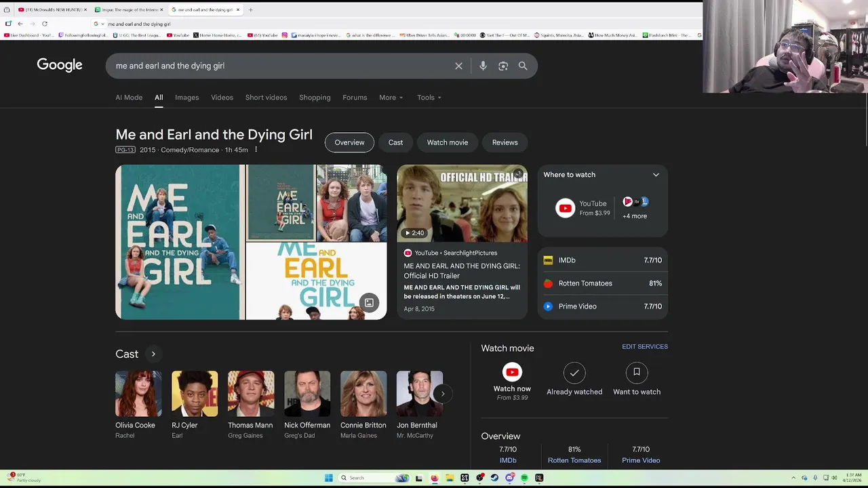
Task: Open the YouTube From $3.99 watch option
Action: tap(583, 207)
